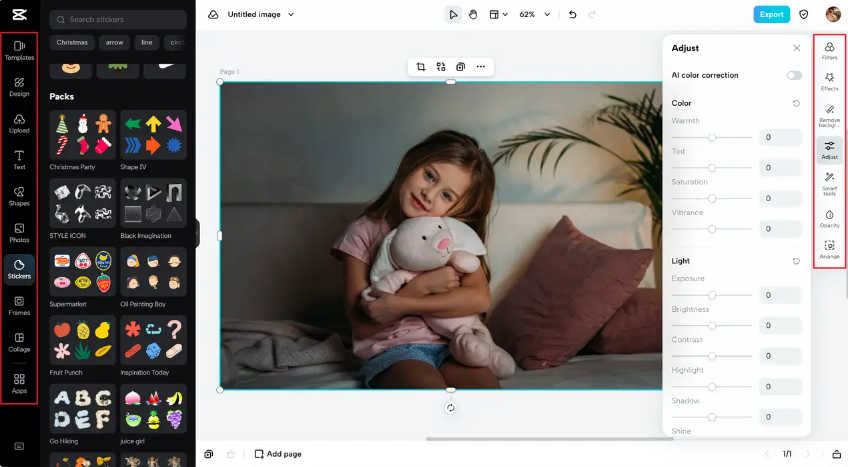Image resolution: width=848 pixels, height=467 pixels.
Task: Collapse the stickers side panel
Action: tap(197, 234)
